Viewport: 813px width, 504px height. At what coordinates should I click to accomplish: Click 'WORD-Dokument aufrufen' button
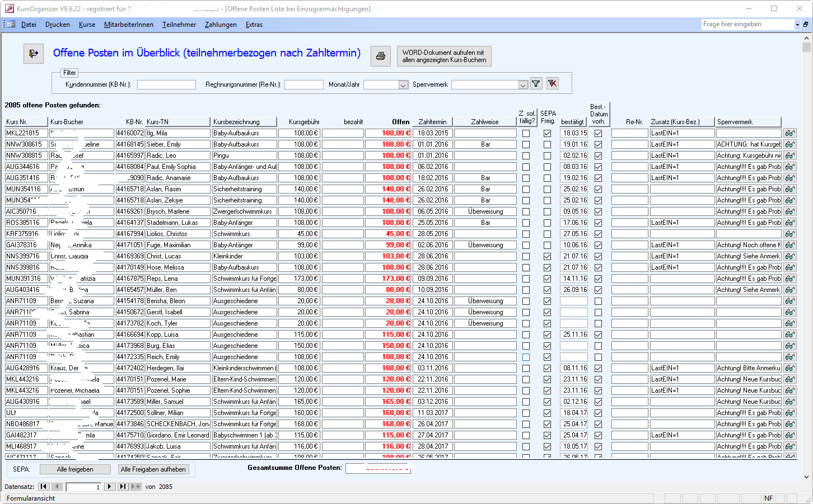click(x=444, y=56)
